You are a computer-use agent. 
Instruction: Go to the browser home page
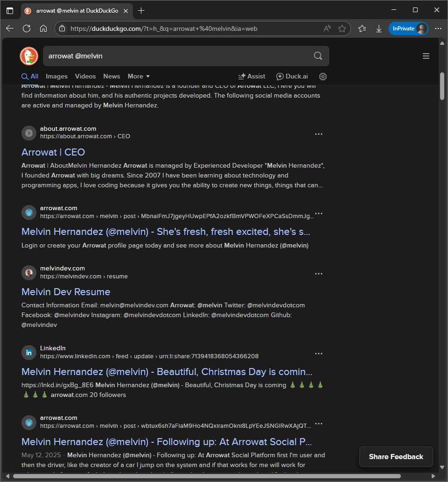tap(43, 28)
